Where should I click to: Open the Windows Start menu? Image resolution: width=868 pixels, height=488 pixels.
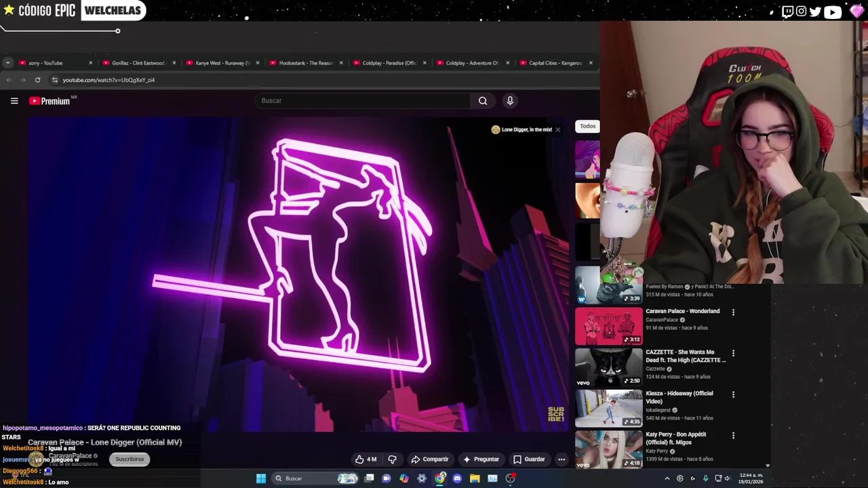(261, 479)
